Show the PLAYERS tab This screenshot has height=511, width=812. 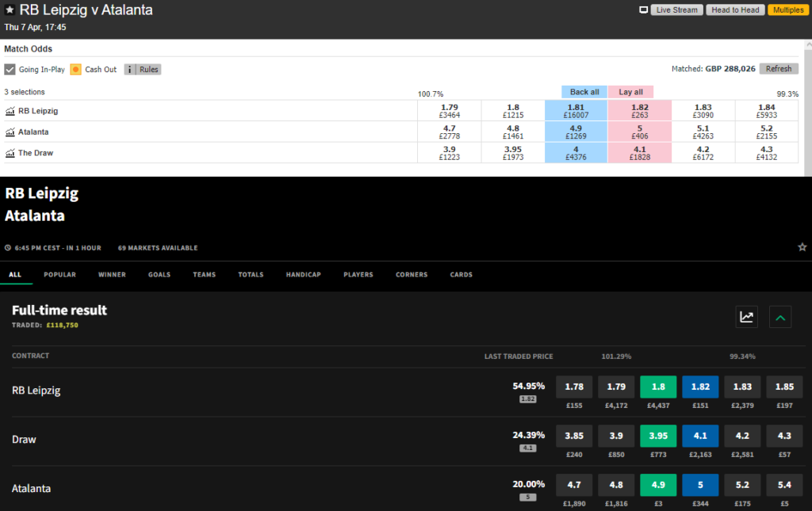coord(358,275)
